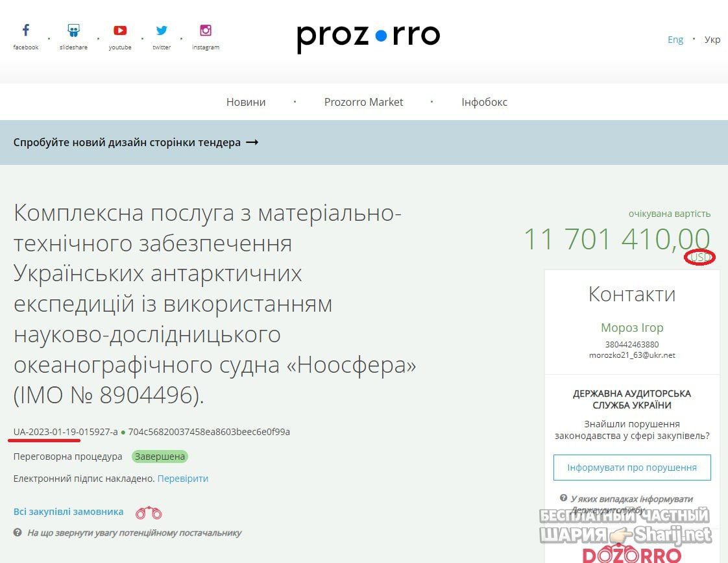Open 'На що звернути увагу потенційному постачальнику' hint
Screen dimensions: 728x563
(134, 533)
